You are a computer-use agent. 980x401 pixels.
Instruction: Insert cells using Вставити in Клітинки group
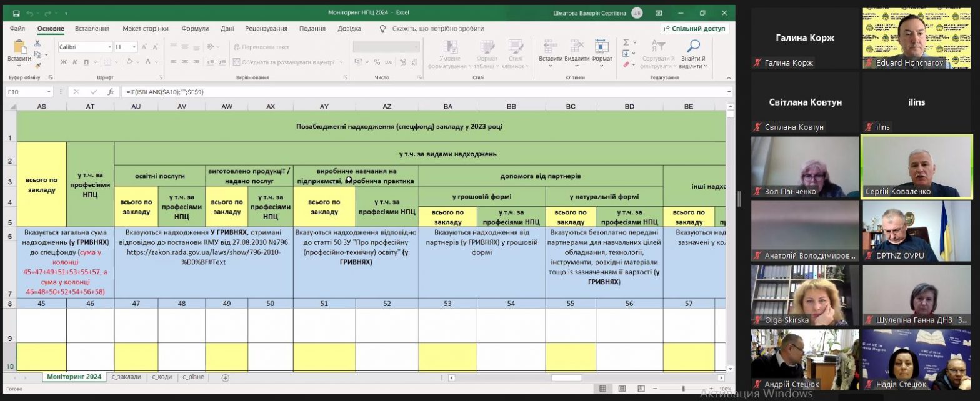coord(551,54)
